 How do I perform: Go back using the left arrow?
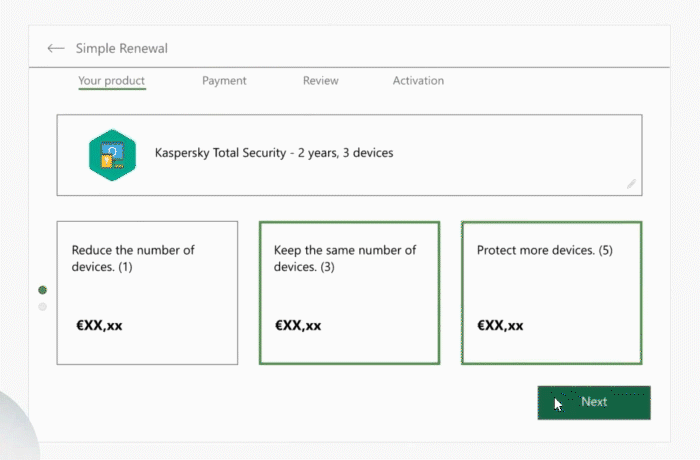click(56, 48)
